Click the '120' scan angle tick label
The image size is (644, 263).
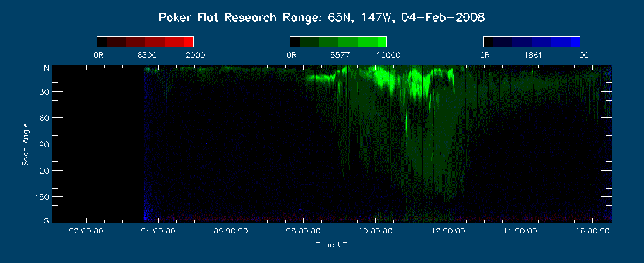tap(42, 170)
